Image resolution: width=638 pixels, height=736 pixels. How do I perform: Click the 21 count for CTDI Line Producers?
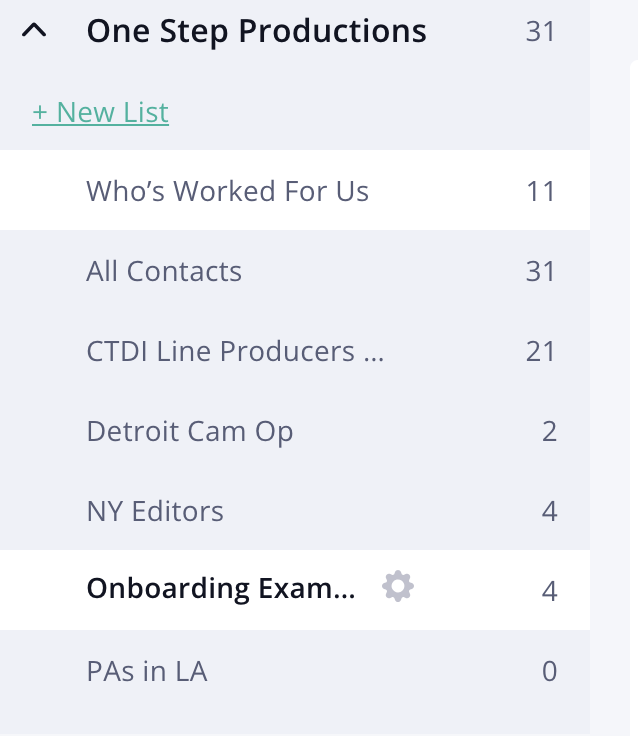pos(540,351)
